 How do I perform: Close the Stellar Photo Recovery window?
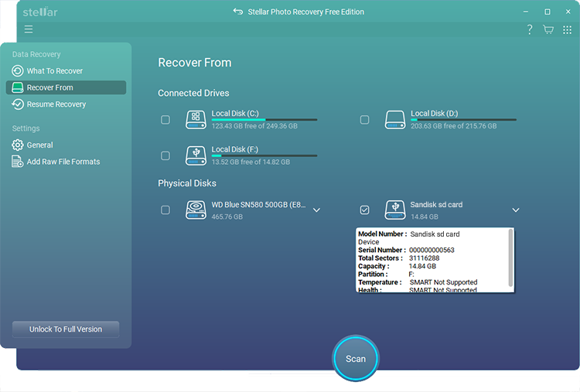(x=568, y=12)
